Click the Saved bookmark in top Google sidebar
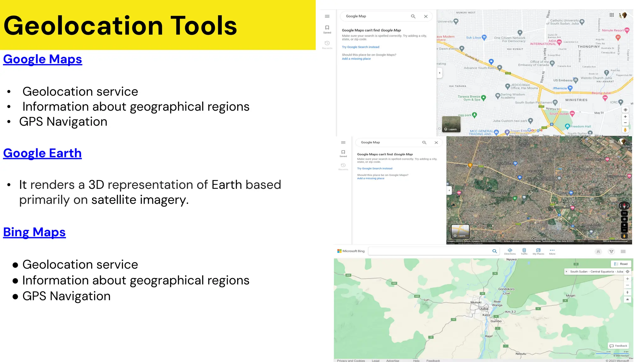This screenshot has height=362, width=644. point(327,29)
